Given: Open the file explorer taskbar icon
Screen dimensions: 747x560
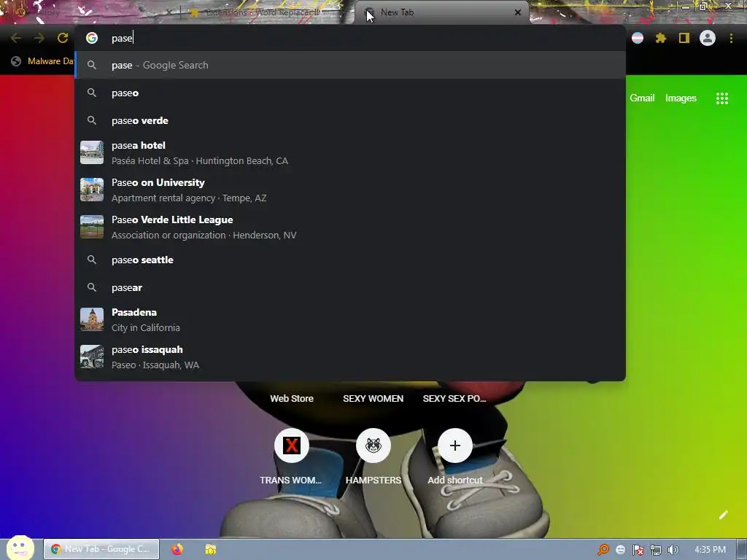Looking at the screenshot, I should click(x=211, y=549).
